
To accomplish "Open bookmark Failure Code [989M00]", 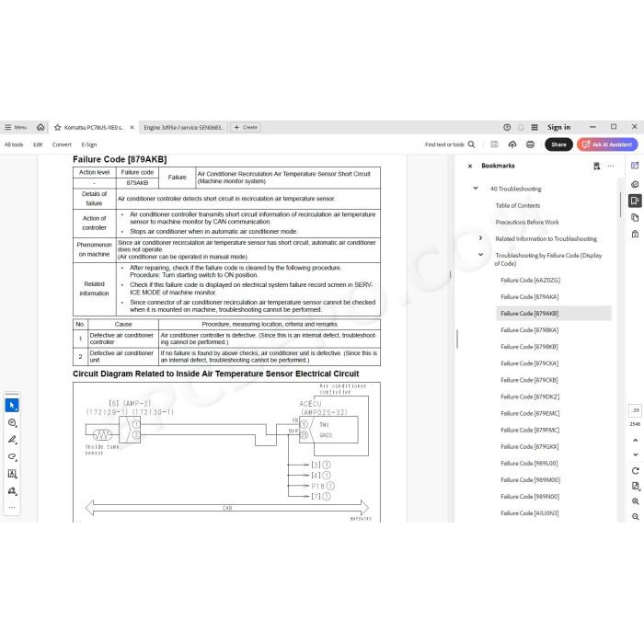I will tap(530, 479).
